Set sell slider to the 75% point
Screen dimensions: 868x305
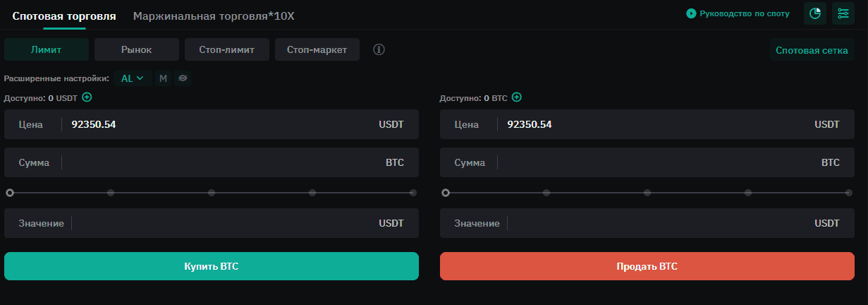748,192
